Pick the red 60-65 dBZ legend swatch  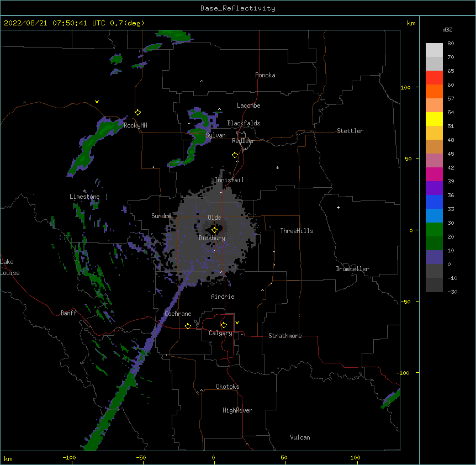[434, 78]
